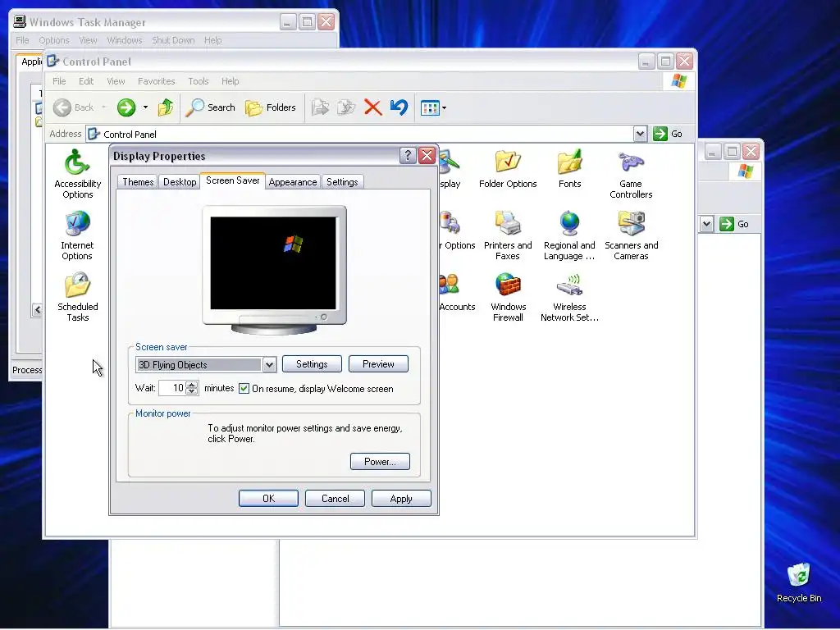The height and width of the screenshot is (630, 840).
Task: Click the screen saver preview monitor
Action: [x=274, y=269]
